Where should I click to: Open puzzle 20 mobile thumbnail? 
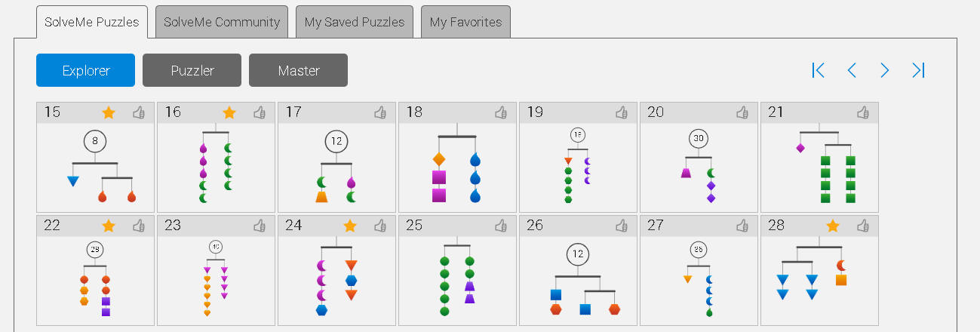[699, 168]
